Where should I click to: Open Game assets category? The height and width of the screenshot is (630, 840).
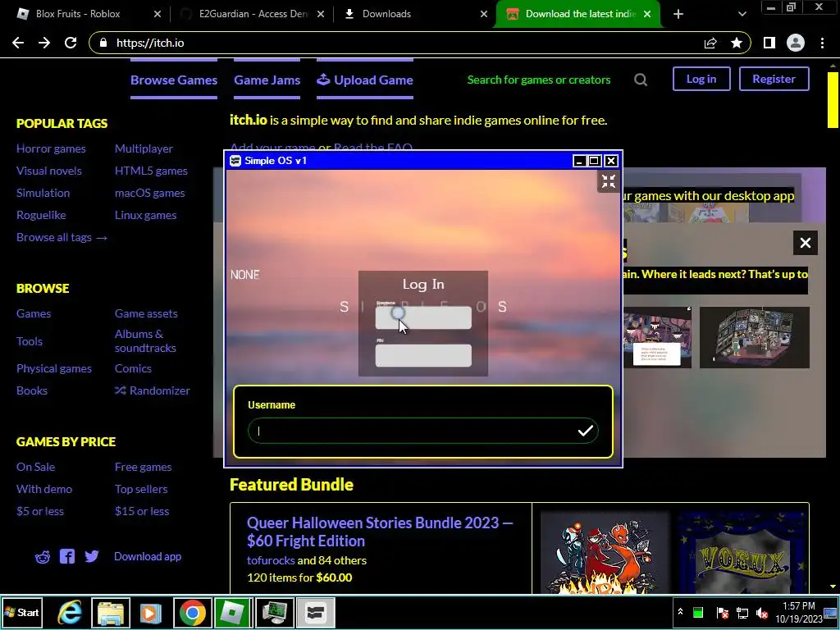click(x=146, y=313)
